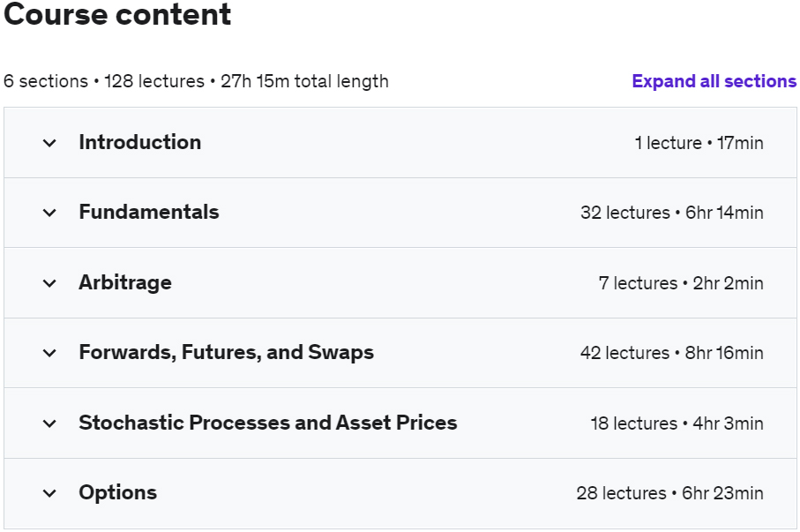The height and width of the screenshot is (532, 800).
Task: Click the 1 lecture • 17min label
Action: pos(699,143)
